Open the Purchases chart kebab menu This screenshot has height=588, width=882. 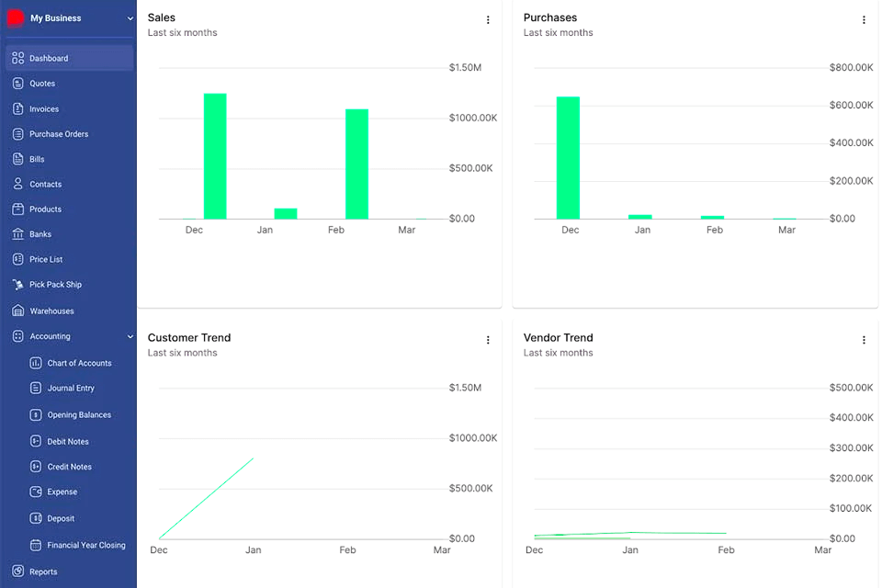[x=864, y=19]
